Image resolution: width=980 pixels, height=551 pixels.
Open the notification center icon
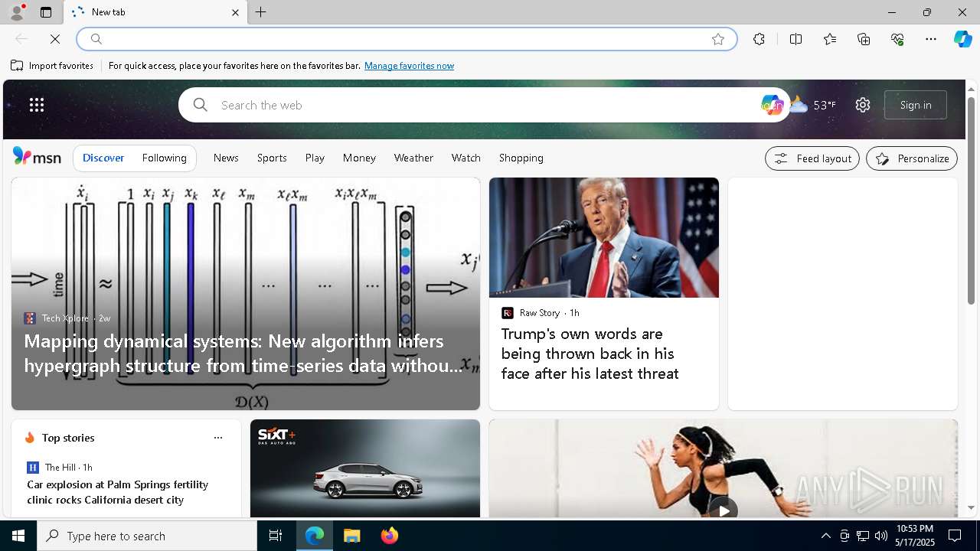pos(955,536)
